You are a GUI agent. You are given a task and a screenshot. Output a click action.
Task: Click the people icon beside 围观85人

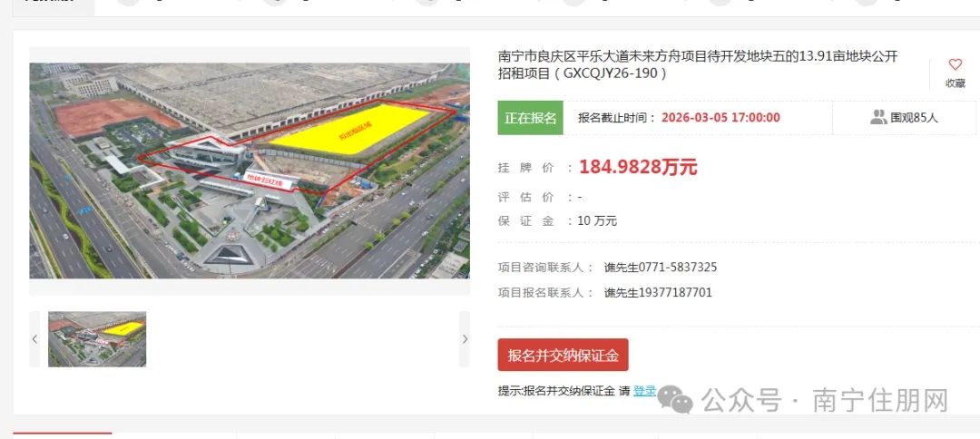tap(878, 117)
